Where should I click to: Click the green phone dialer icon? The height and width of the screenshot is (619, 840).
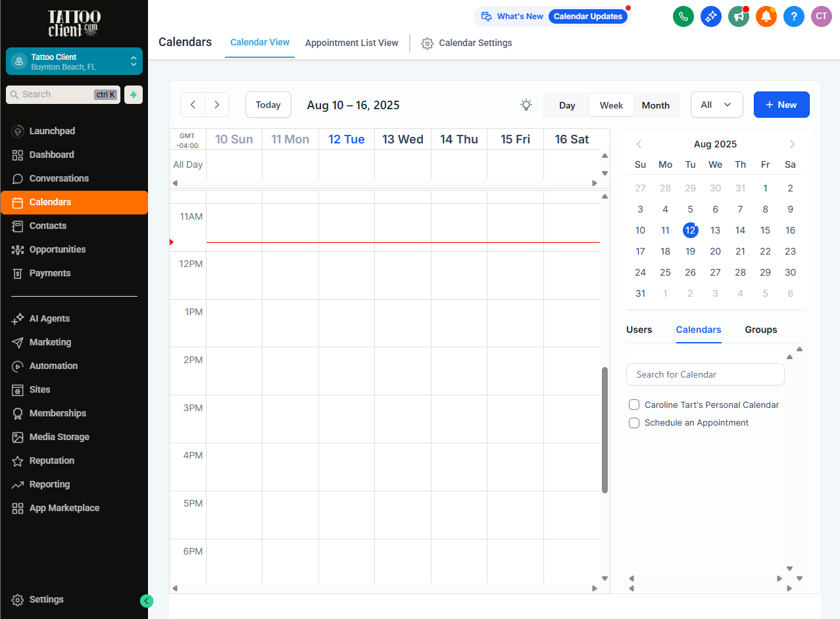[x=683, y=16]
